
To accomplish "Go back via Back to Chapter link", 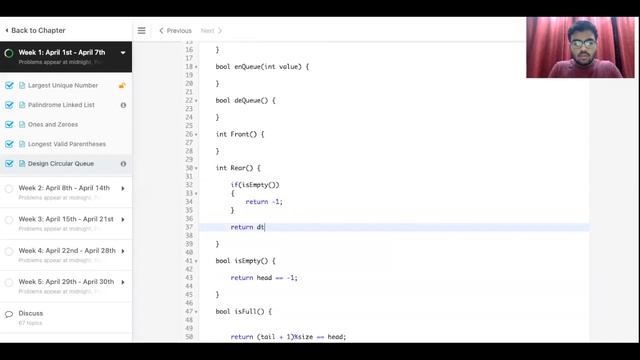I will pos(35,31).
